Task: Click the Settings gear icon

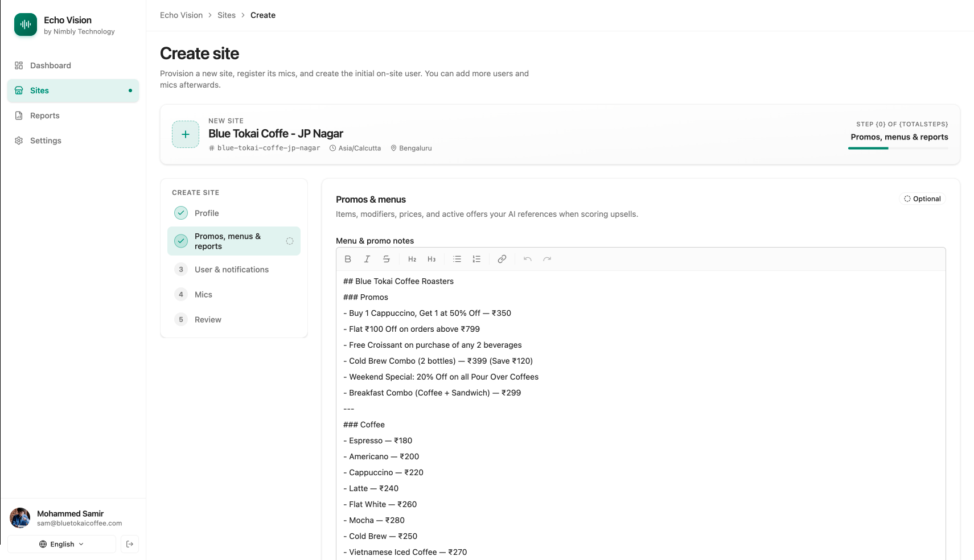Action: (19, 141)
